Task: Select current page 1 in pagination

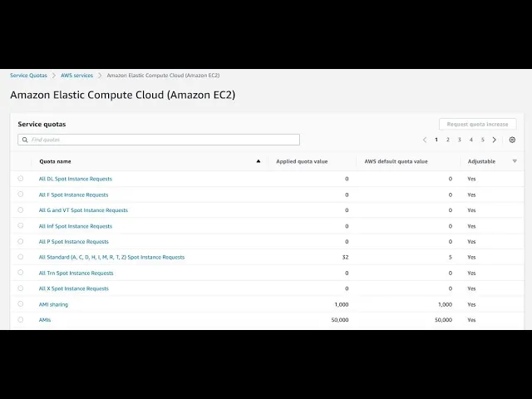Action: [x=436, y=140]
